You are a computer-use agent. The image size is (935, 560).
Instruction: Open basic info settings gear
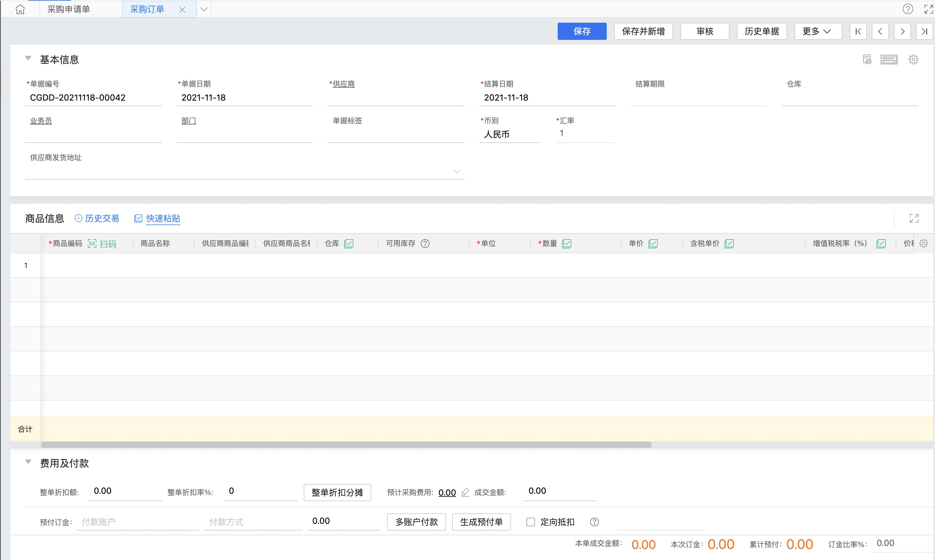(913, 59)
